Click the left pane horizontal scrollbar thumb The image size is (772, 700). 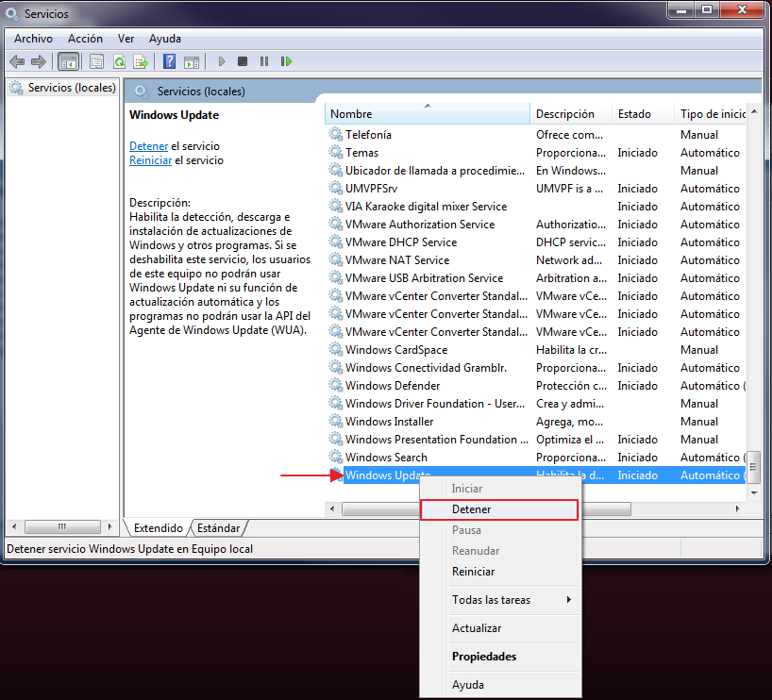62,526
